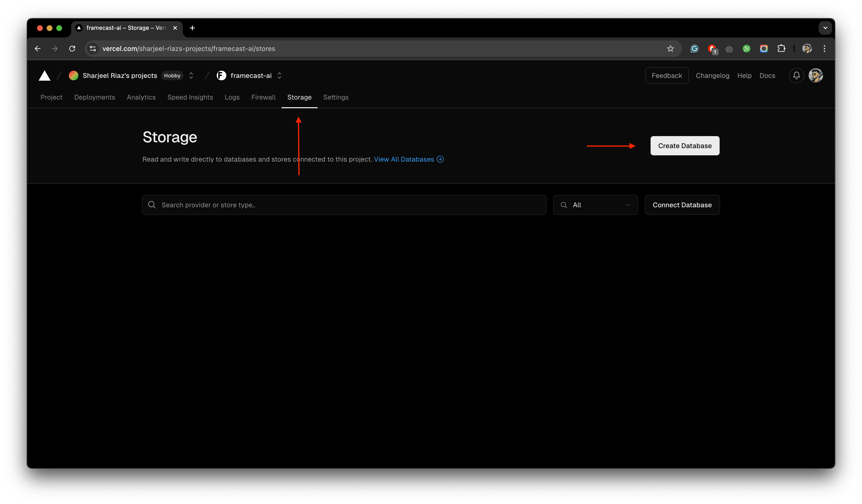The image size is (862, 504).
Task: Switch to the Deployments tab
Action: [x=95, y=97]
